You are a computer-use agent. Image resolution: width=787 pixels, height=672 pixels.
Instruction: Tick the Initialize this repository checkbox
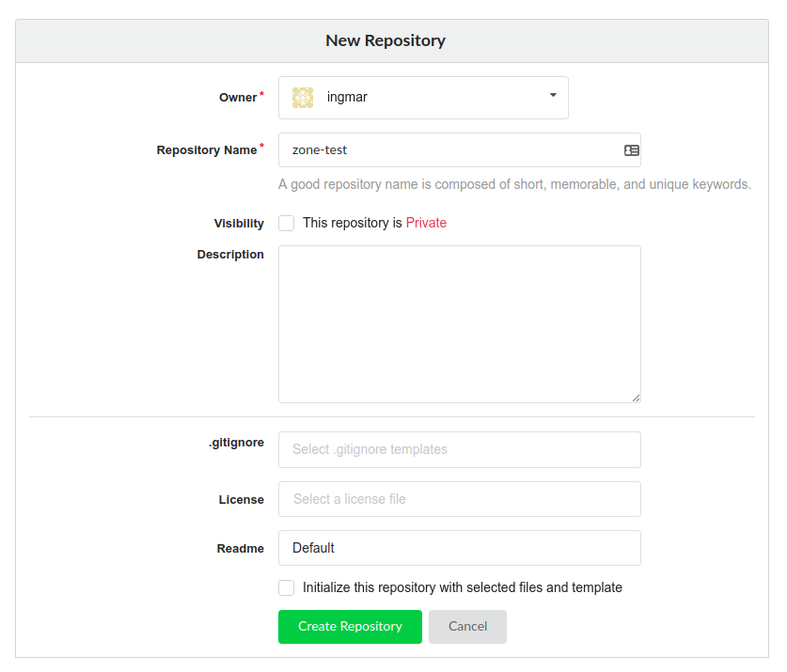click(x=287, y=588)
